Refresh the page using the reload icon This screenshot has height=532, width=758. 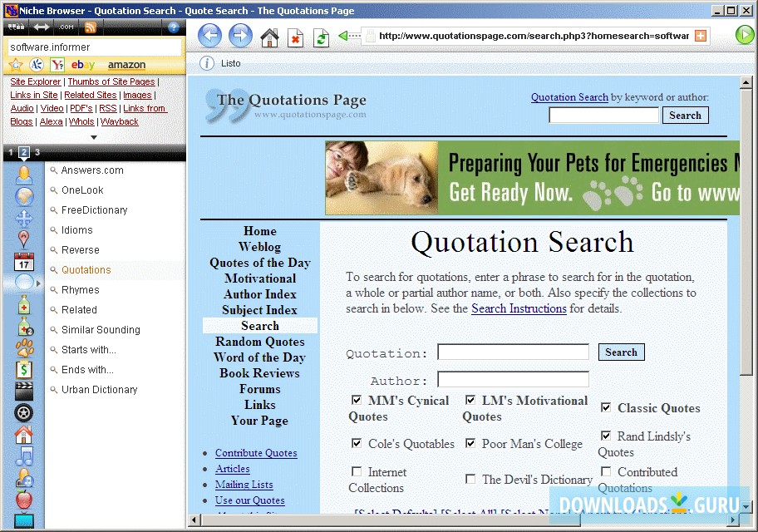(322, 35)
